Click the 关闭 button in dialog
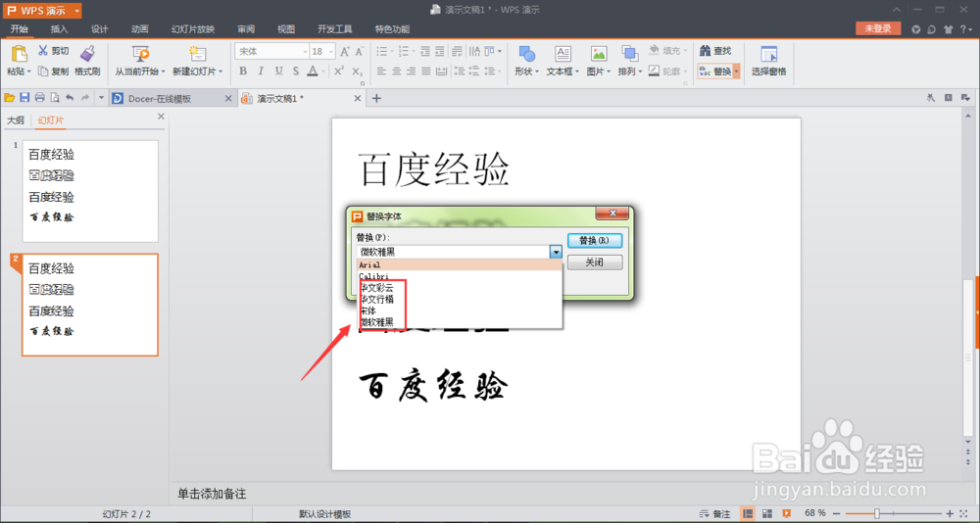 [595, 262]
